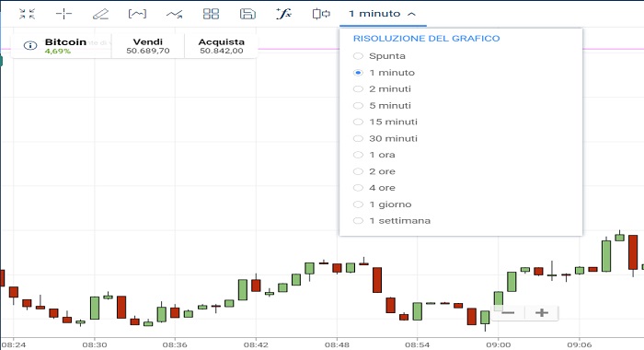This screenshot has height=350, width=644.
Task: Open the multi-chart grid layout icon
Action: [211, 14]
